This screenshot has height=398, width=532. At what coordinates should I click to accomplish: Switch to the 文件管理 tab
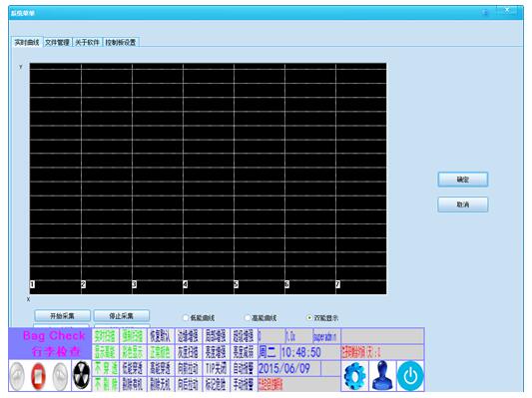click(x=57, y=42)
